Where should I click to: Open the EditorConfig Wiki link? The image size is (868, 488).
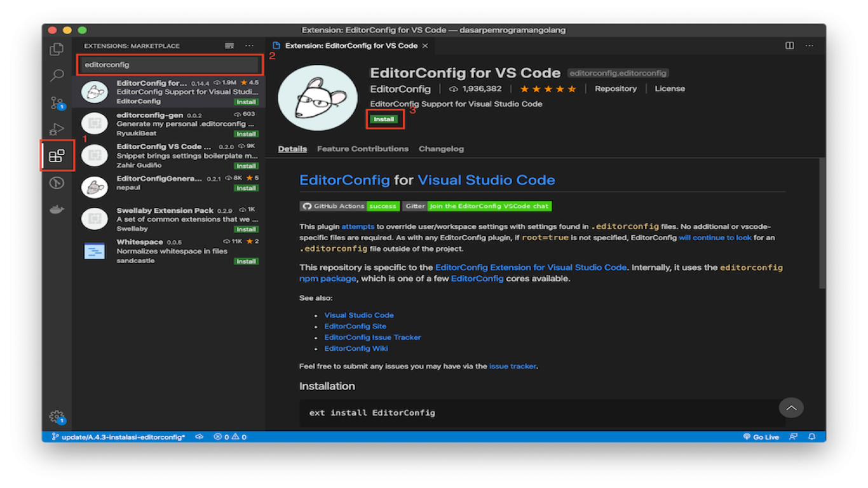pos(356,348)
